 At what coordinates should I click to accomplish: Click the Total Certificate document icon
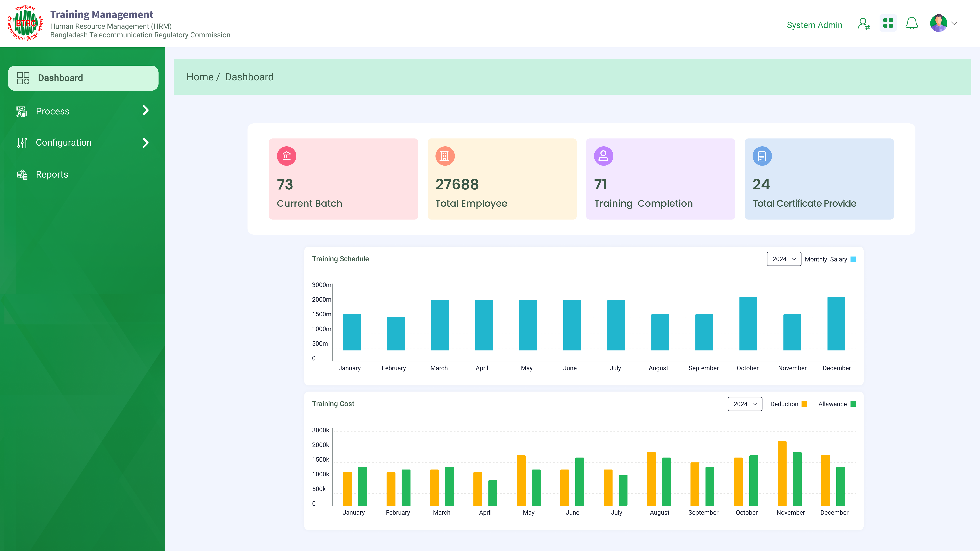(762, 156)
